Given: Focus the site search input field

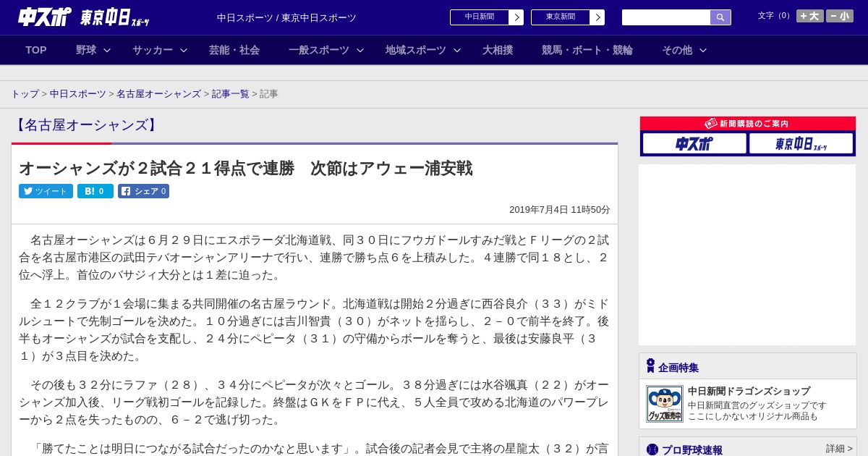Looking at the screenshot, I should 666,17.
